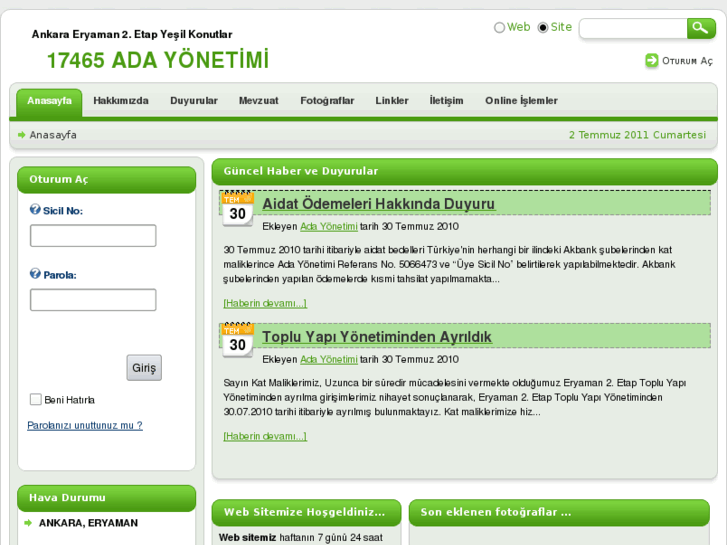This screenshot has width=727, height=545.
Task: Open the Toplu Yapı Yönetiminden Ayrıldık headline
Action: 377,337
